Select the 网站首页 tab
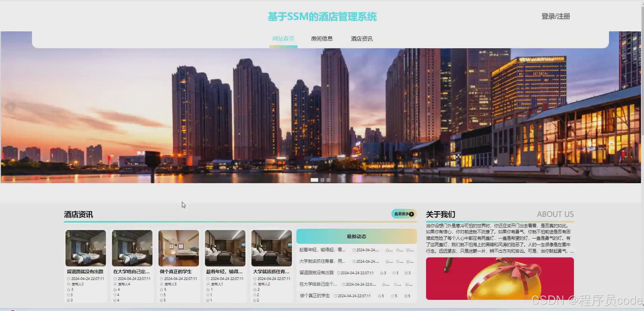Image resolution: width=644 pixels, height=311 pixels. point(283,38)
